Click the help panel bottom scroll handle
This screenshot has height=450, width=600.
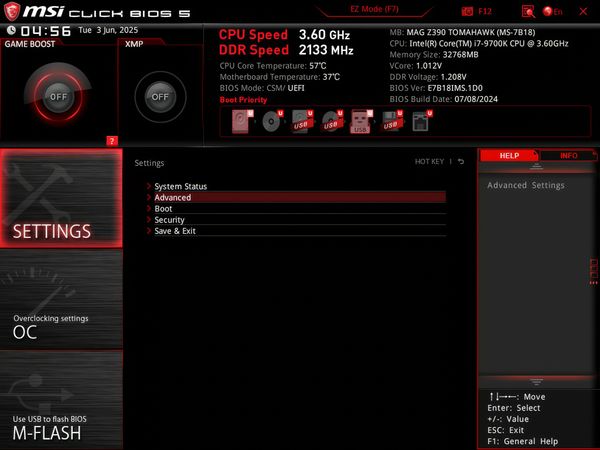[536, 382]
